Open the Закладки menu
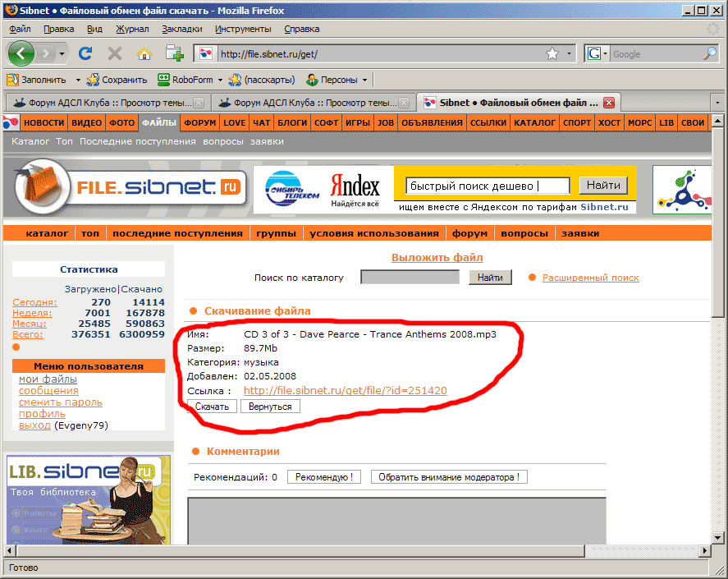The width and height of the screenshot is (728, 579). click(x=182, y=29)
